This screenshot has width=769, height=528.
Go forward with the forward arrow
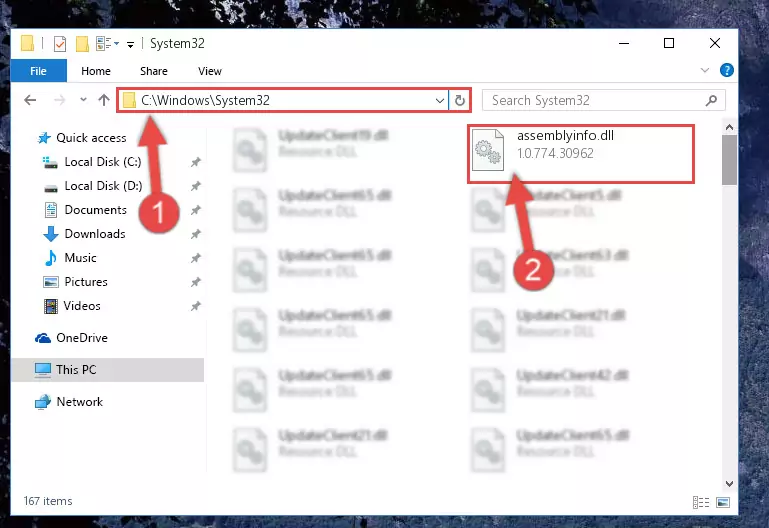click(x=59, y=100)
